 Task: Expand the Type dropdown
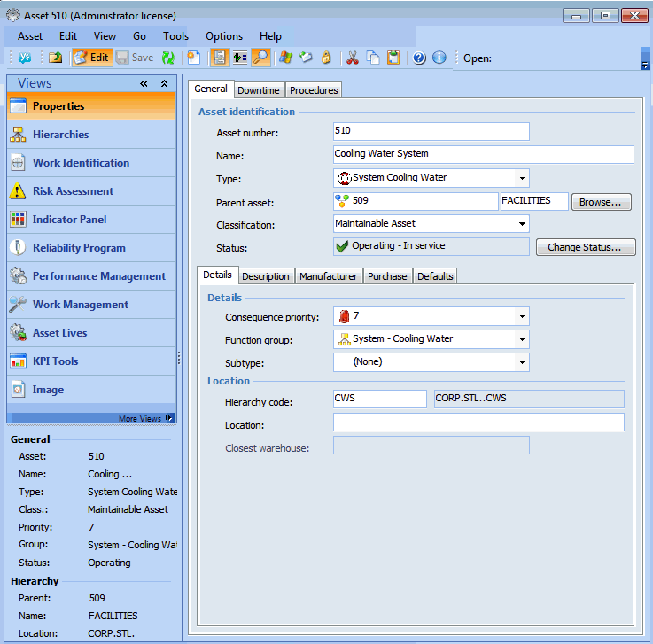click(522, 178)
